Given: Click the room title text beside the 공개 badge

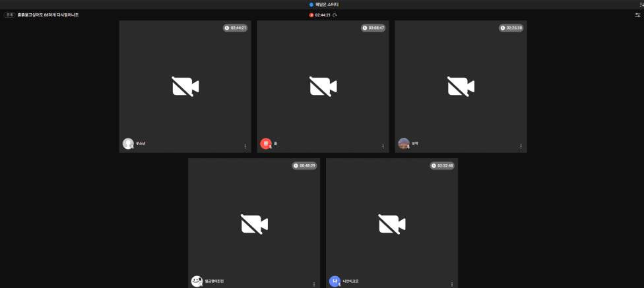Looking at the screenshot, I should (48, 14).
